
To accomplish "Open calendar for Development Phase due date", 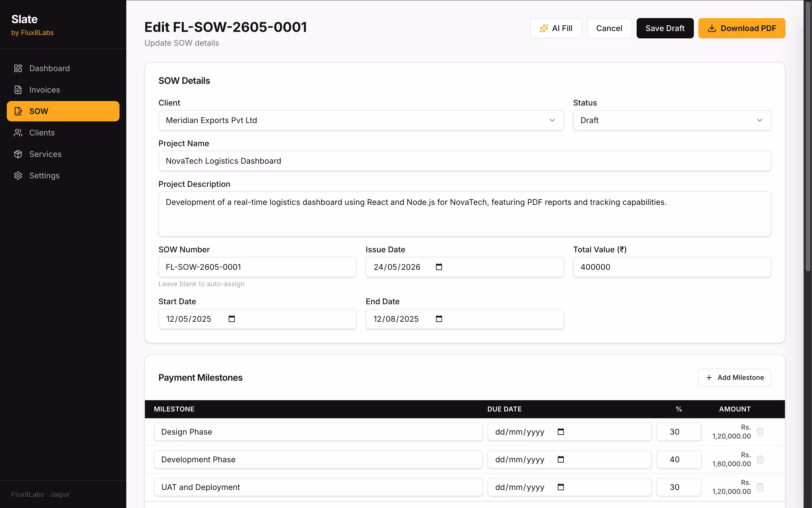I will [x=561, y=459].
